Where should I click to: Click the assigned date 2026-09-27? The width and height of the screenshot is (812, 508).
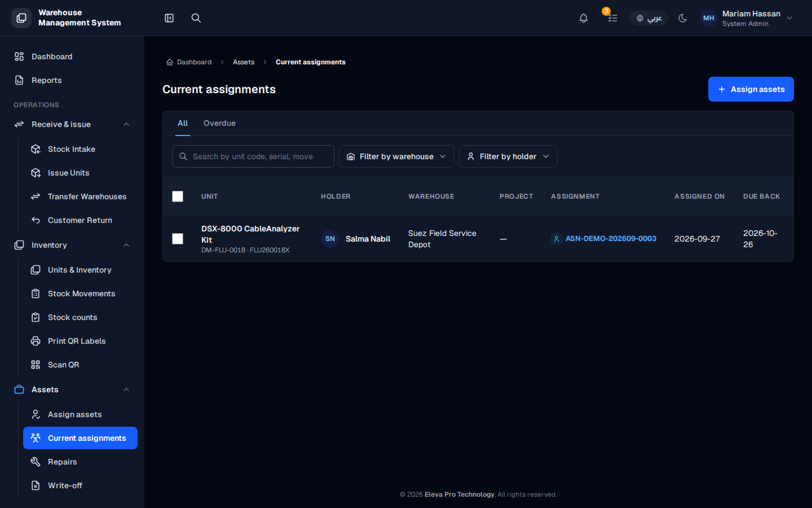point(697,239)
